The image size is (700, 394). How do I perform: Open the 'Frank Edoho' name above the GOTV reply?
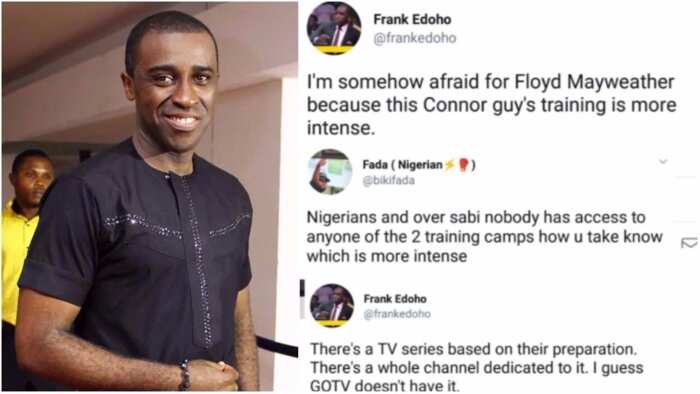pos(395,299)
